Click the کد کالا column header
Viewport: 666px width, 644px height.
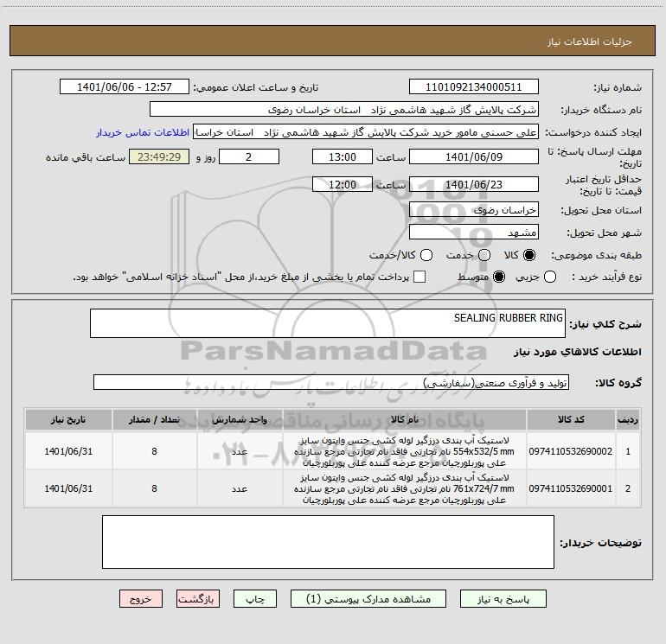point(571,420)
